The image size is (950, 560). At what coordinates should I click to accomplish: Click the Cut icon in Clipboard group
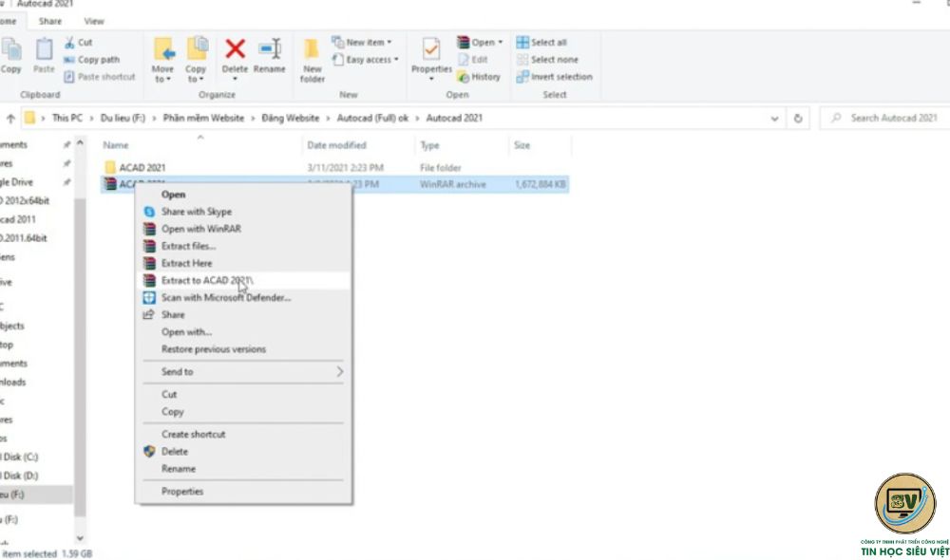[69, 43]
